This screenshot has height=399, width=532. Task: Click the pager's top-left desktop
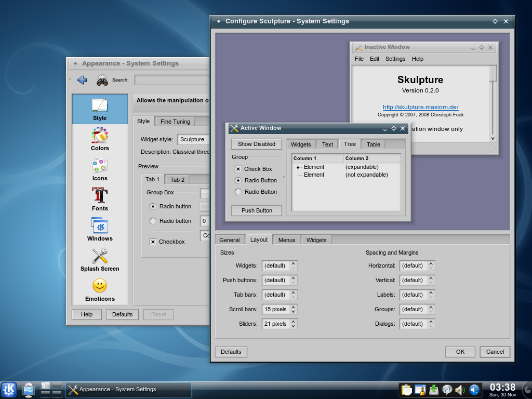pos(45,386)
